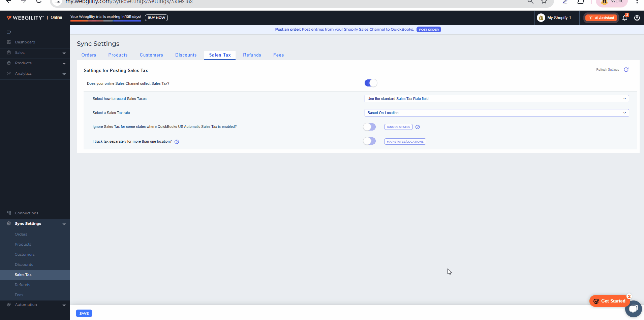
Task: Switch to the Discounts tab
Action: [x=186, y=55]
